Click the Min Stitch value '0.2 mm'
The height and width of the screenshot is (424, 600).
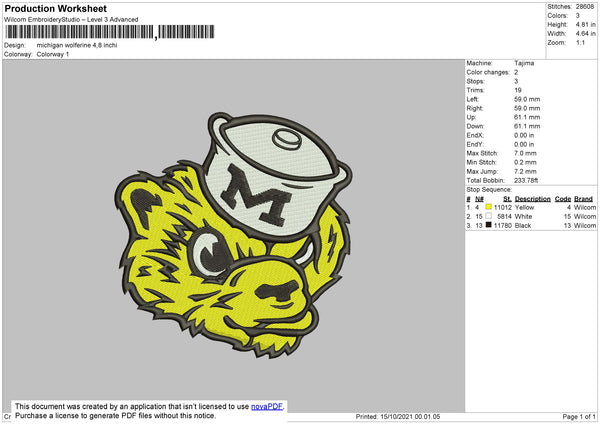point(525,162)
